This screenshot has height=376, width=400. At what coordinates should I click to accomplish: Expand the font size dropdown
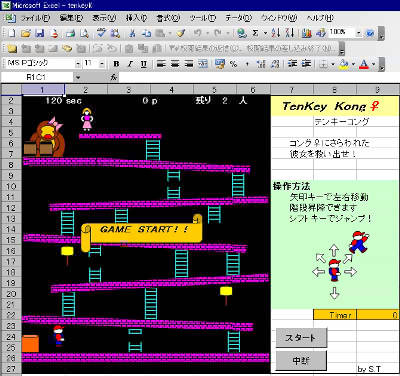(x=102, y=63)
